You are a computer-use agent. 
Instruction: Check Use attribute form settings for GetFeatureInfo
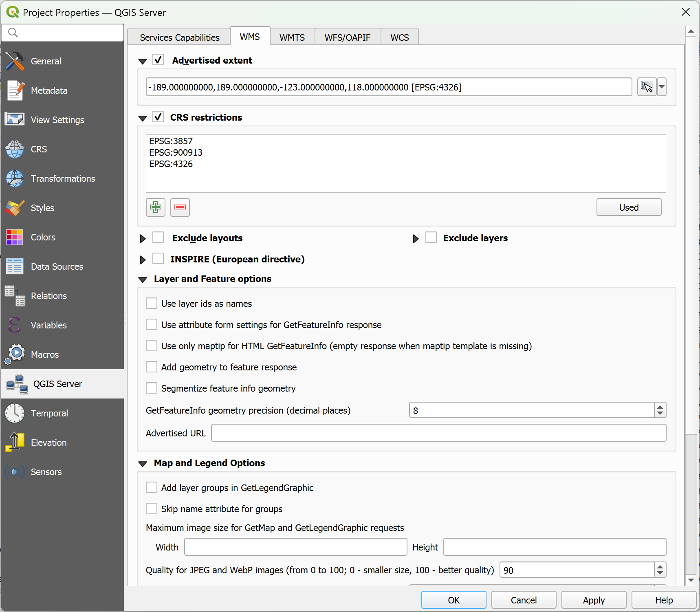tap(152, 324)
